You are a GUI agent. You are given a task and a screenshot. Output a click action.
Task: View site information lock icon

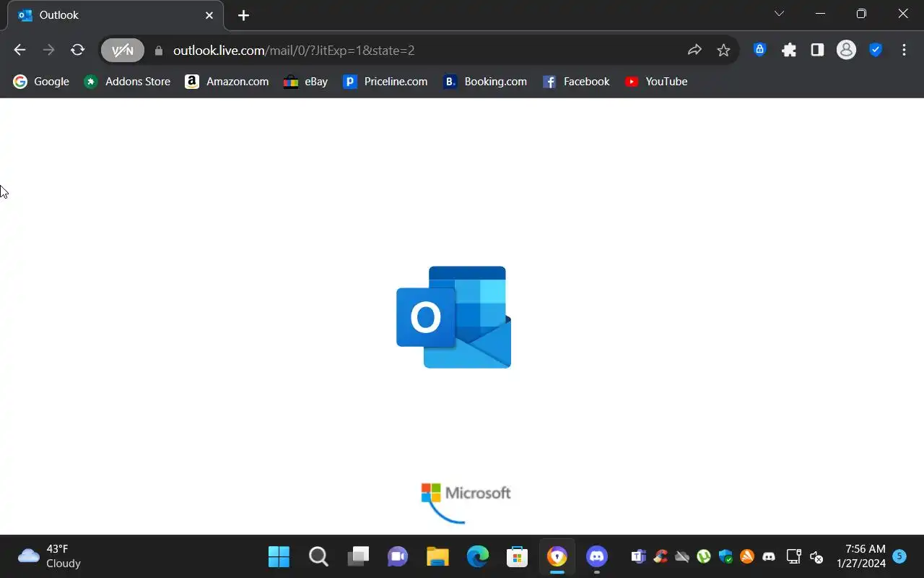click(159, 51)
